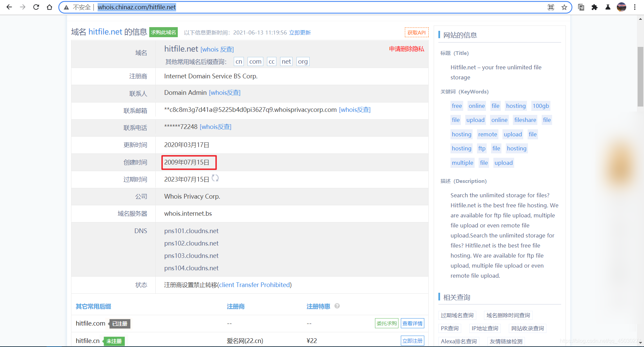Screen dimensions: 644x347
Task: Click the remote keyword tag
Action: coord(488,134)
